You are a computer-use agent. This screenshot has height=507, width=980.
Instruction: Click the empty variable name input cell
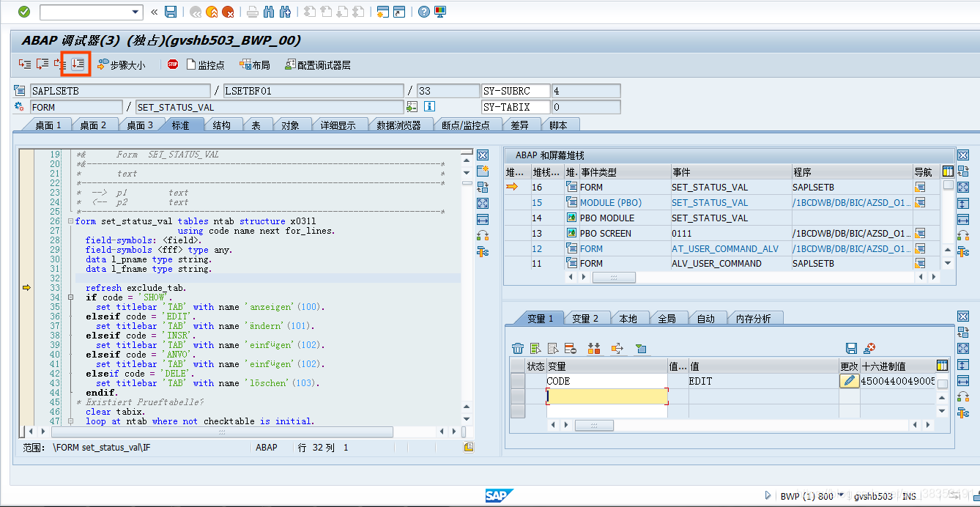point(607,396)
